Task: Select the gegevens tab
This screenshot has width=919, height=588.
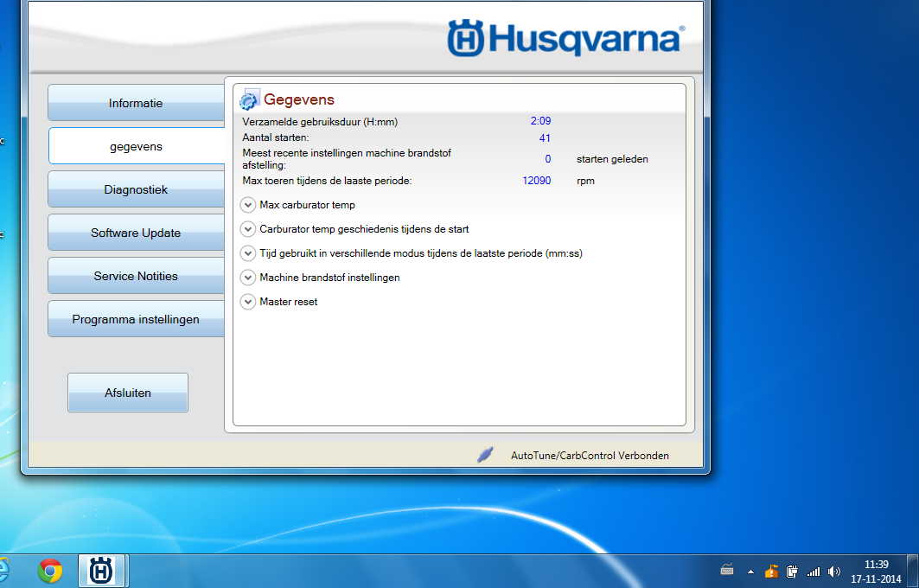Action: pyautogui.click(x=136, y=146)
